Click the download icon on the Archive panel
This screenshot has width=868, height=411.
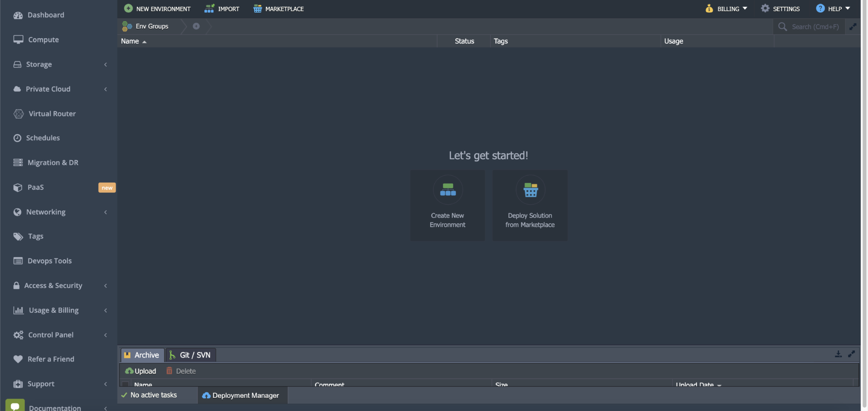point(838,354)
